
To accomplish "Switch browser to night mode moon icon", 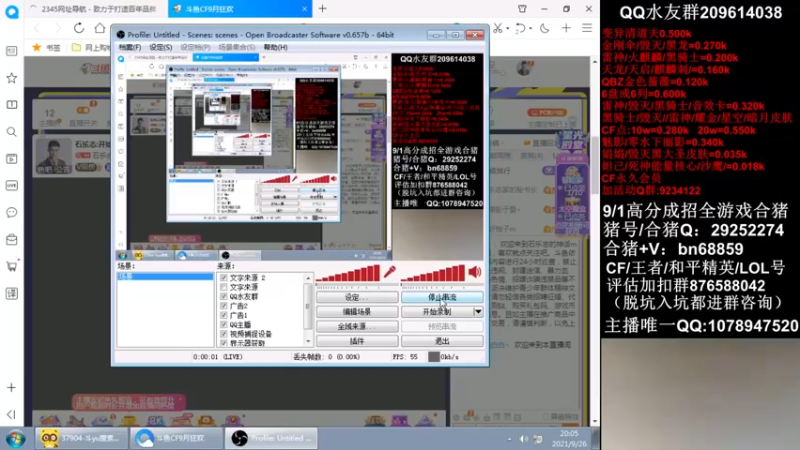I will [545, 28].
